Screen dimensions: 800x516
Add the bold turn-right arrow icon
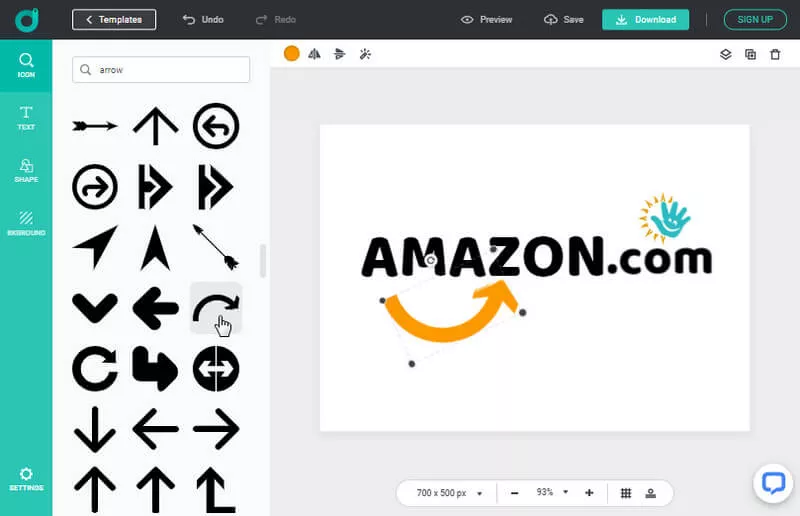point(155,368)
